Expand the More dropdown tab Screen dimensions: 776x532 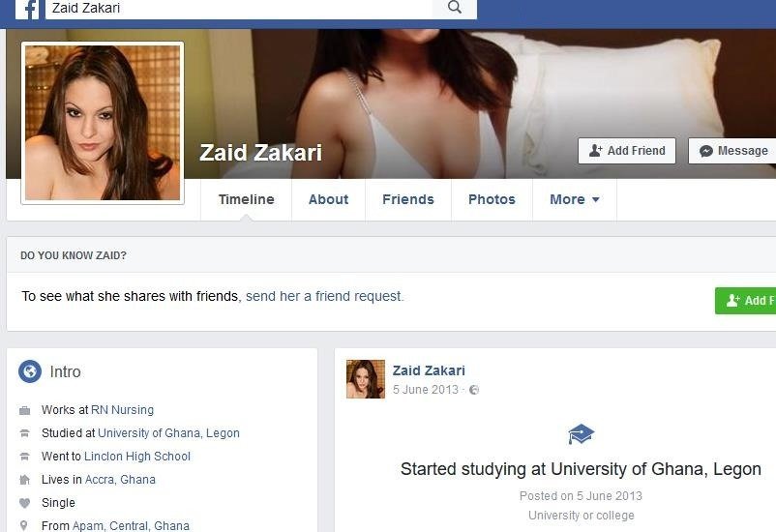point(575,199)
